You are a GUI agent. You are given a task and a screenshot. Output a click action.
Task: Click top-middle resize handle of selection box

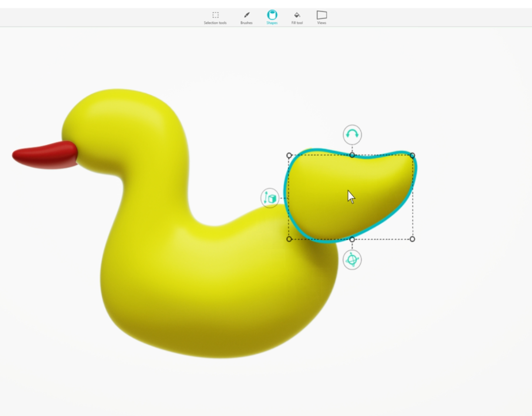click(x=352, y=155)
